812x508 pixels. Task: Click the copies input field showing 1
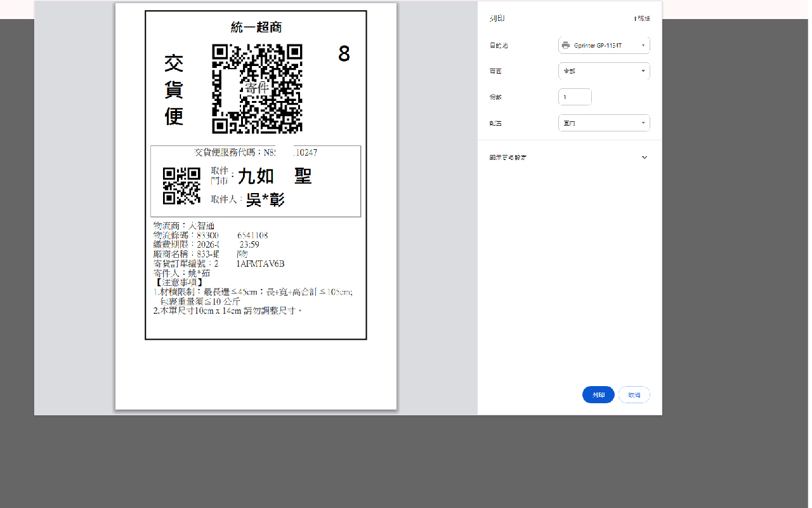click(x=575, y=97)
